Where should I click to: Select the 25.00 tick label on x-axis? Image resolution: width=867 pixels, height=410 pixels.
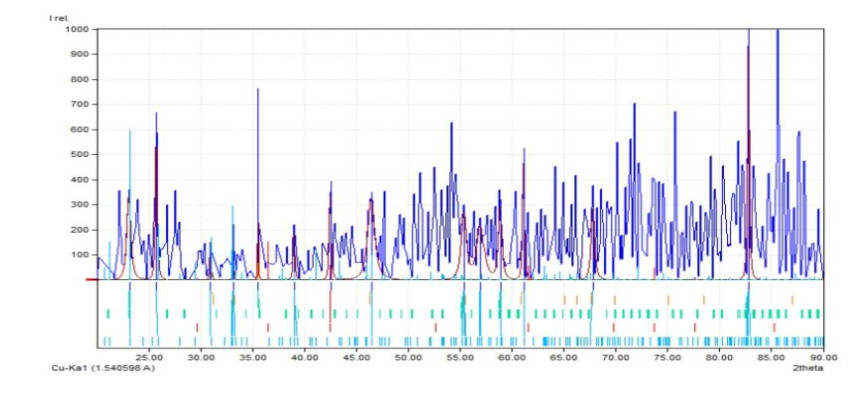(x=149, y=357)
